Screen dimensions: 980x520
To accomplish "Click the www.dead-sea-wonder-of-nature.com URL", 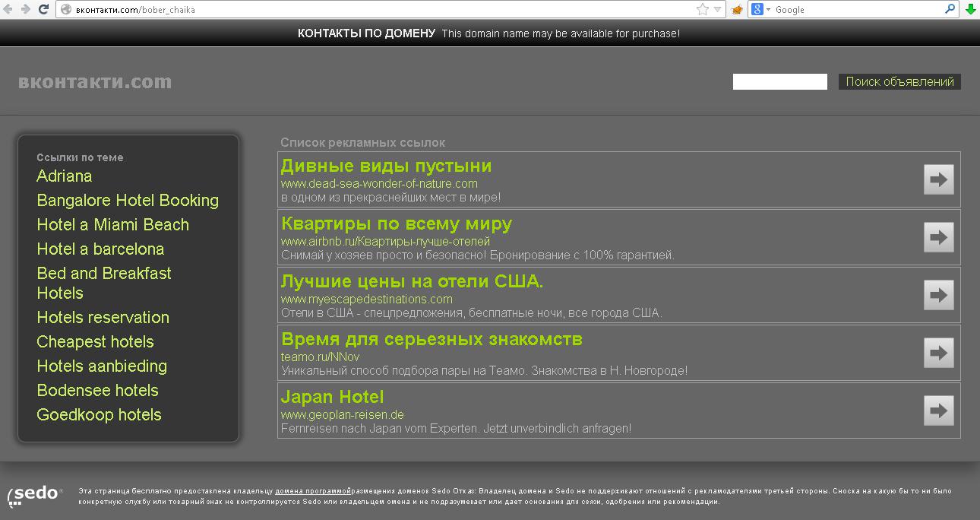I will (x=379, y=183).
